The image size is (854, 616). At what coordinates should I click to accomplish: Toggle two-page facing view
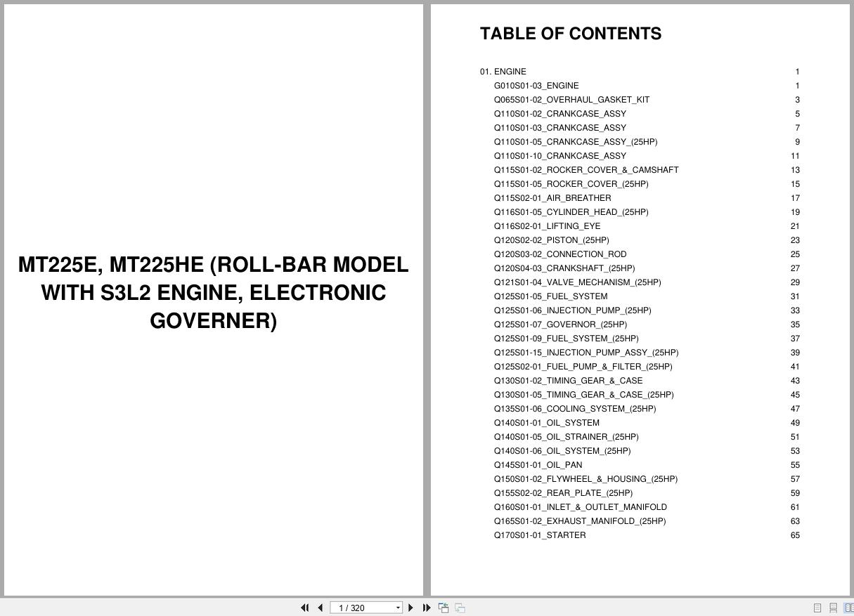[x=848, y=608]
